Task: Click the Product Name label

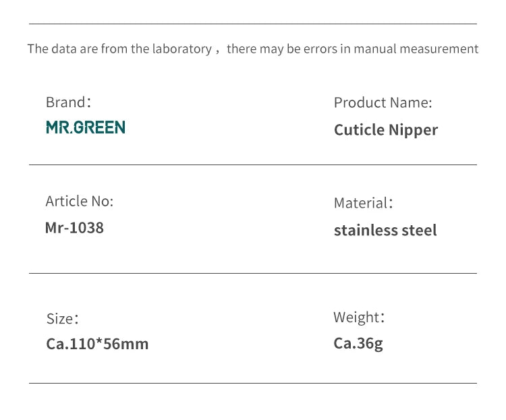Action: tap(383, 102)
